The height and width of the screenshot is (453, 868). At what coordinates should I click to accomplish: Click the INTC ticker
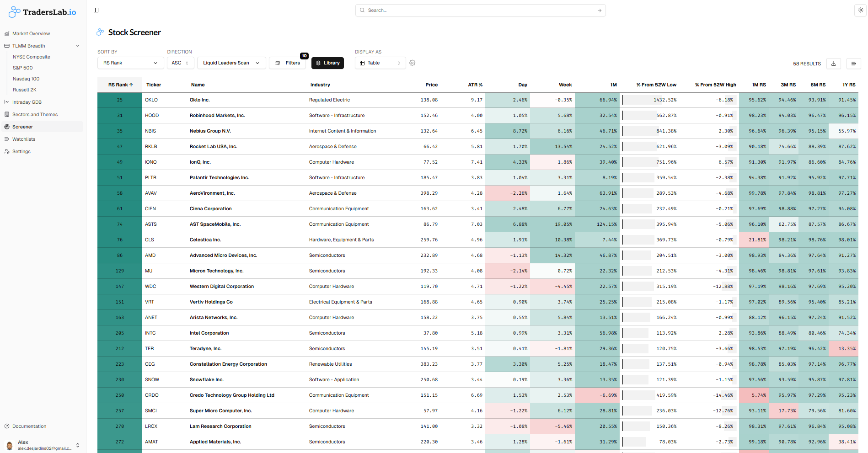coord(150,333)
